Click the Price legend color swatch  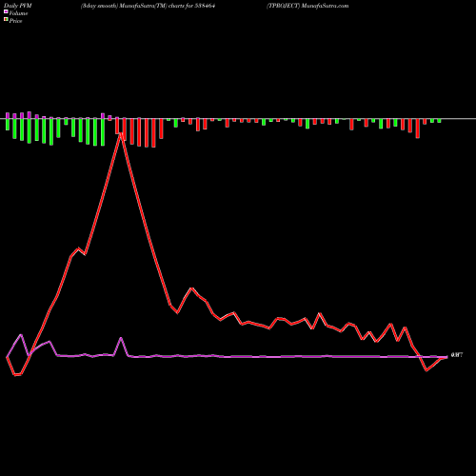[x=6, y=19]
